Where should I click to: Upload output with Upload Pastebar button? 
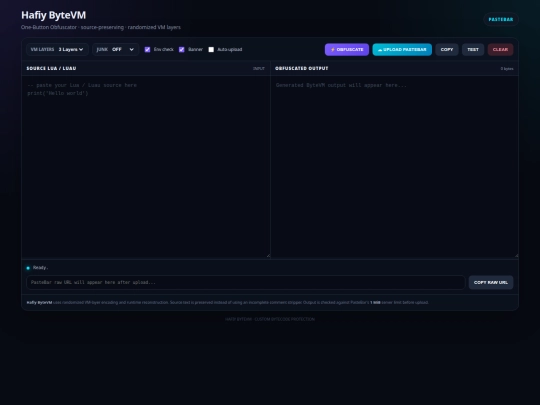pos(402,50)
